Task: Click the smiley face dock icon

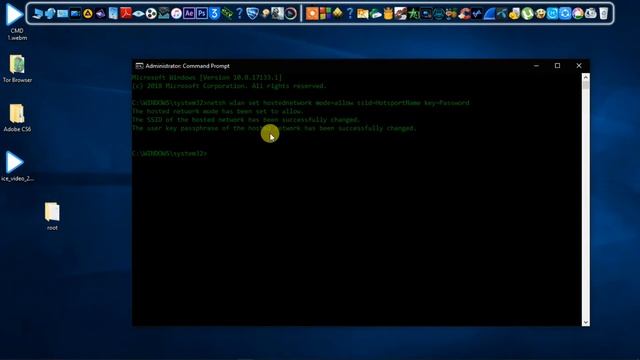Action: (x=540, y=13)
